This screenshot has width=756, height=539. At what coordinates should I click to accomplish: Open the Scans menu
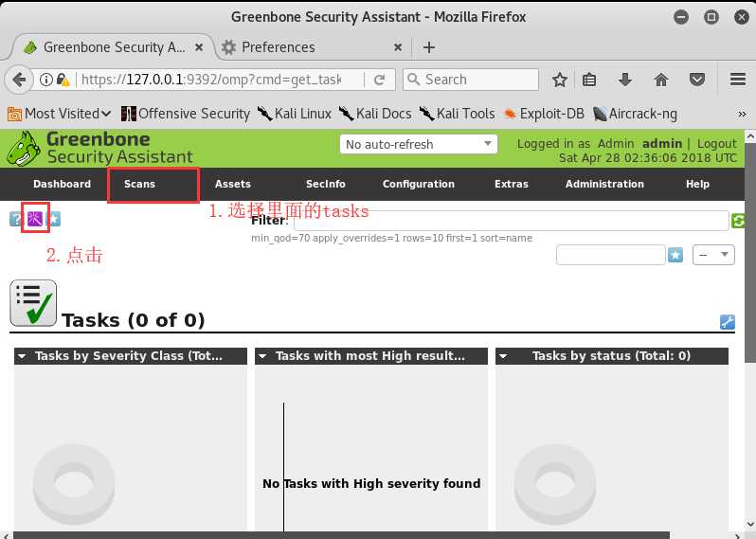tap(139, 184)
